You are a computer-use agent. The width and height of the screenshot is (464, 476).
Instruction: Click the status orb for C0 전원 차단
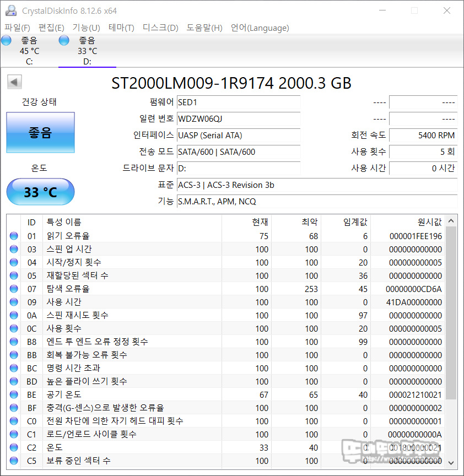14,421
